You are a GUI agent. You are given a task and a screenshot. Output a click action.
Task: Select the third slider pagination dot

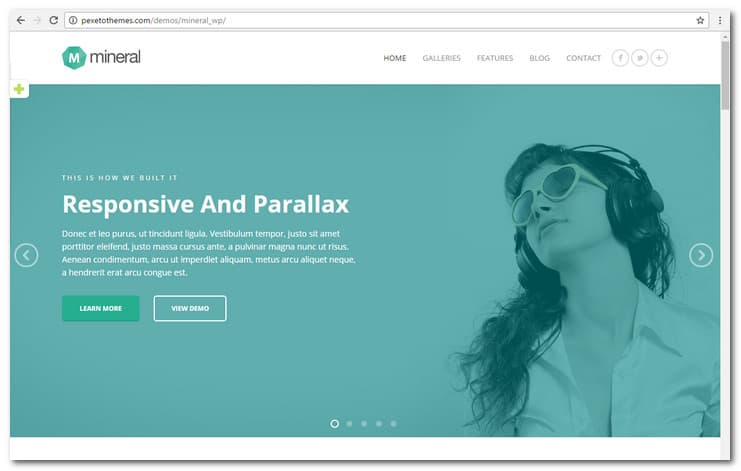pos(364,424)
